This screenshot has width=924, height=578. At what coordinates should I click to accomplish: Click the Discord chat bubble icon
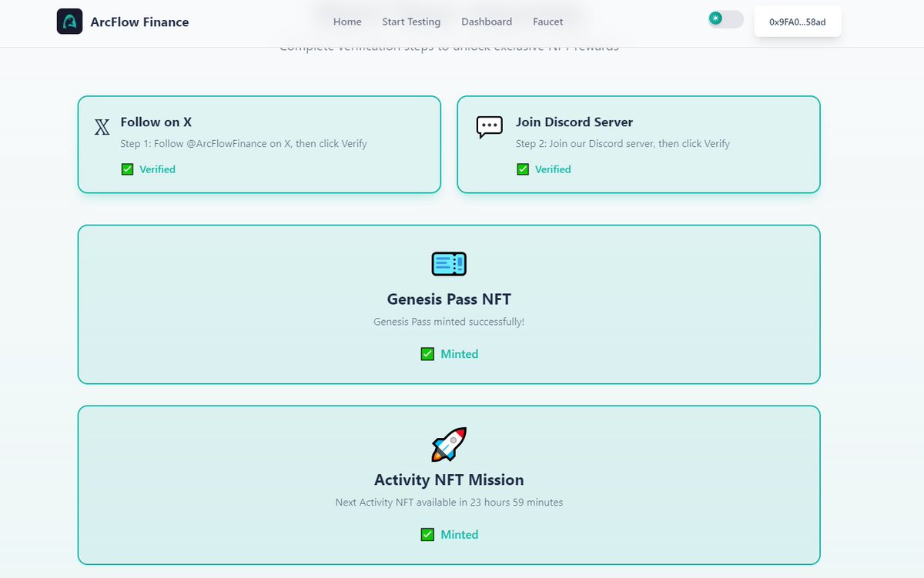pos(490,127)
